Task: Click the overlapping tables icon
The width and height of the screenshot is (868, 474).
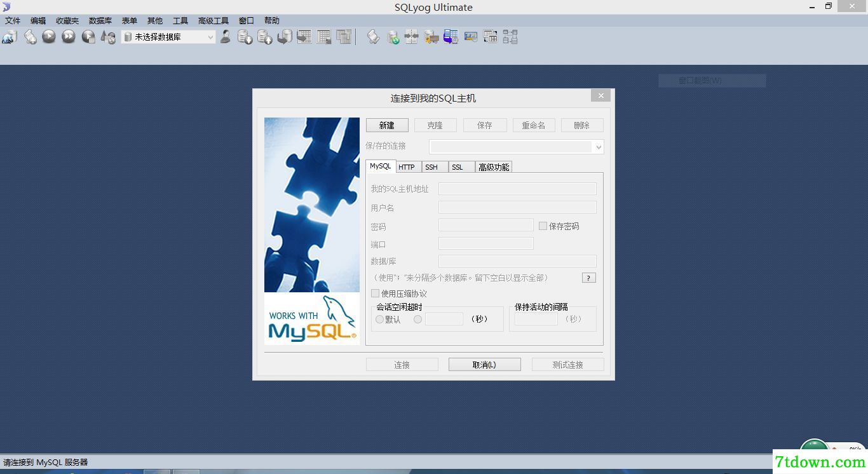Action: point(344,37)
